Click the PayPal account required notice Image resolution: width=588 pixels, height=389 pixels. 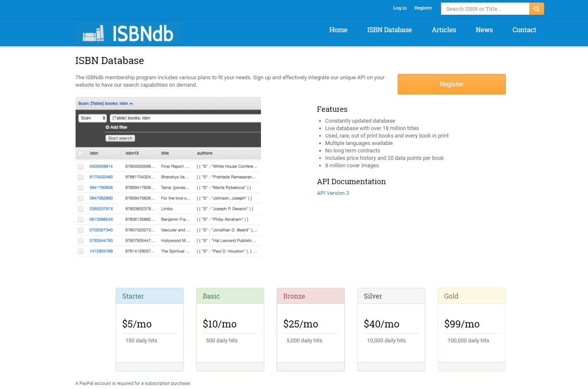point(133,383)
